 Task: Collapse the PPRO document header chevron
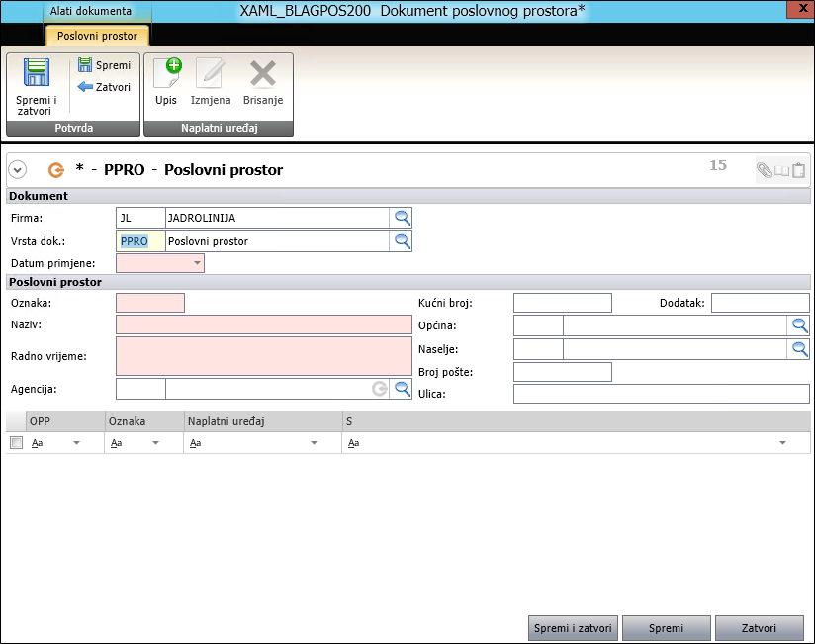coord(17,170)
